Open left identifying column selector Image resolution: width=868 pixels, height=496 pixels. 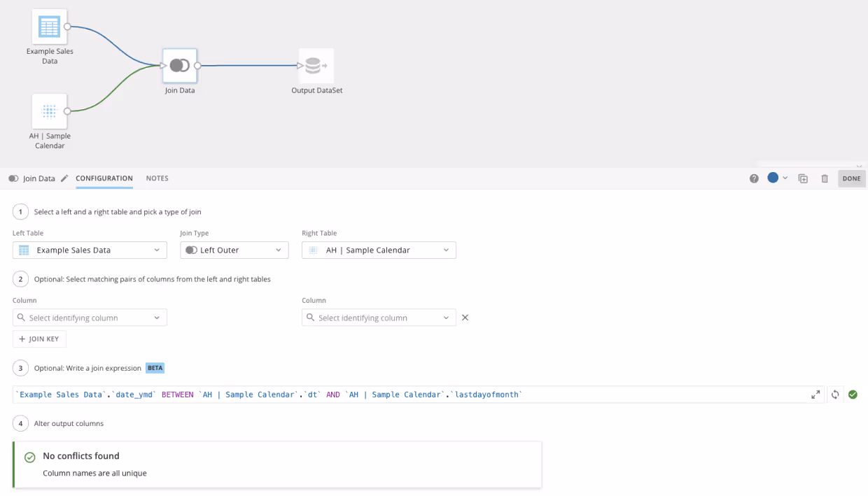90,318
